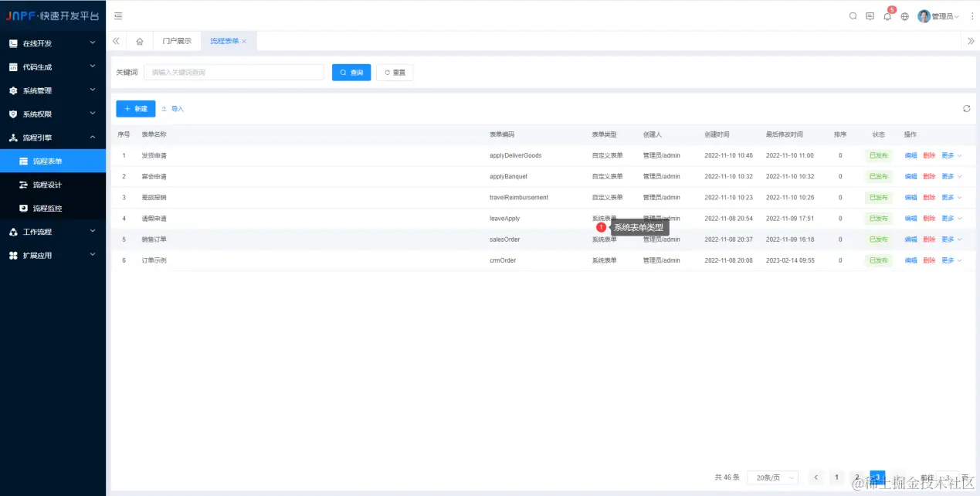This screenshot has height=496, width=980.
Task: Delete the 发货申请 form
Action: [x=929, y=155]
